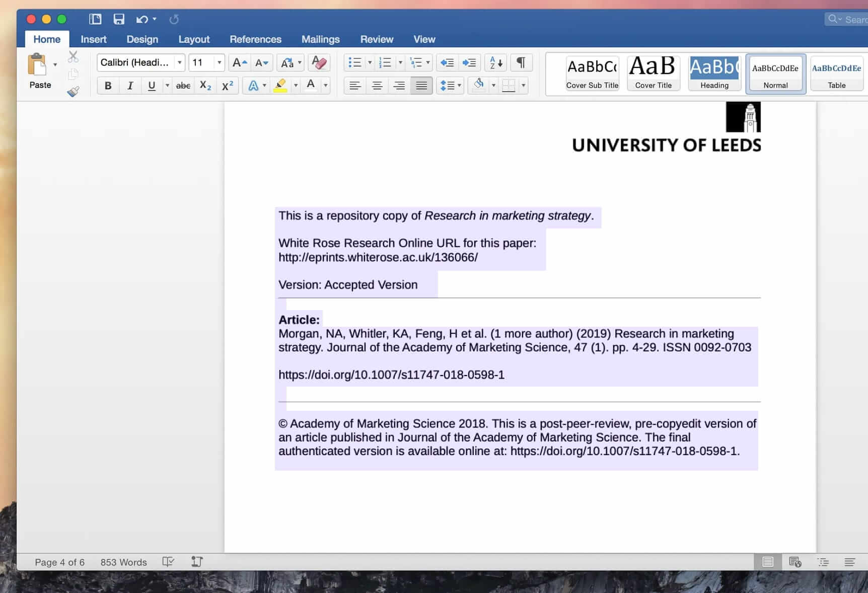This screenshot has height=593, width=868.
Task: Enable italic formatting
Action: [x=129, y=86]
